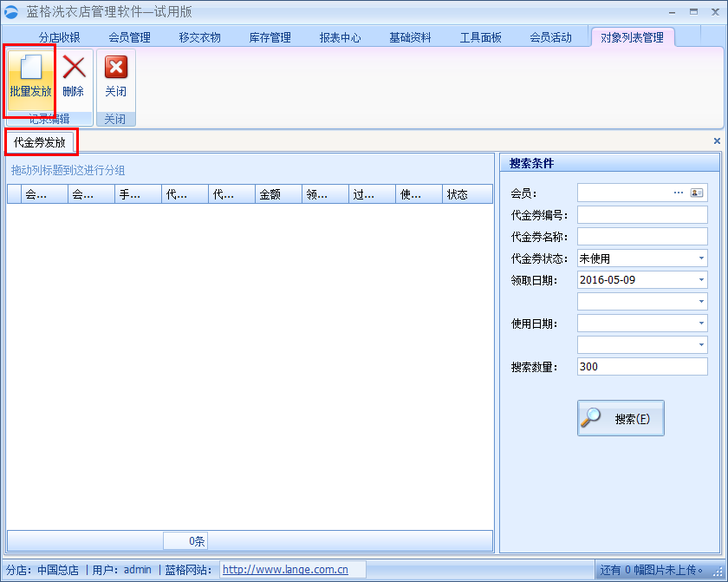The image size is (728, 582).
Task: Switch to the 库存管理 tab
Action: coord(270,37)
